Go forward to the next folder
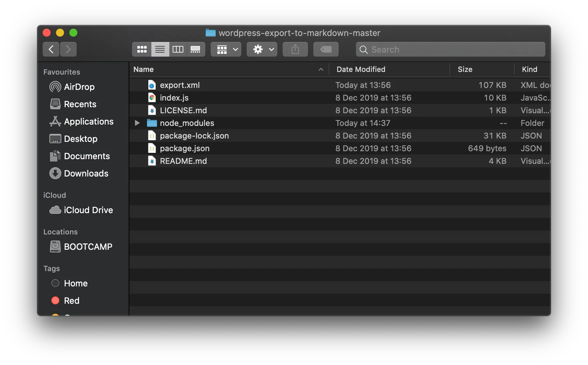 click(x=68, y=49)
